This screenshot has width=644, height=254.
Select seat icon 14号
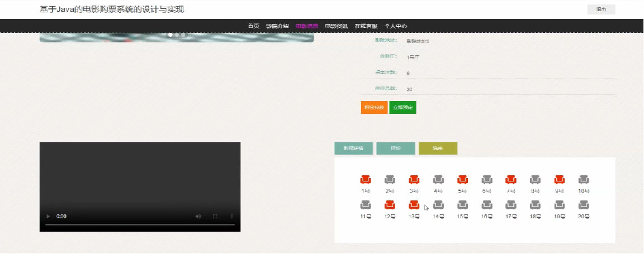pos(438,204)
